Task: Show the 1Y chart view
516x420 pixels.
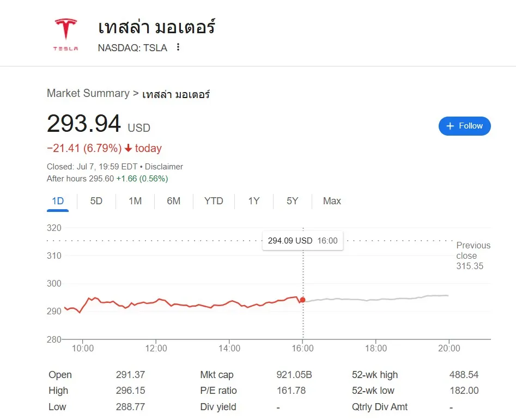Action: [253, 201]
